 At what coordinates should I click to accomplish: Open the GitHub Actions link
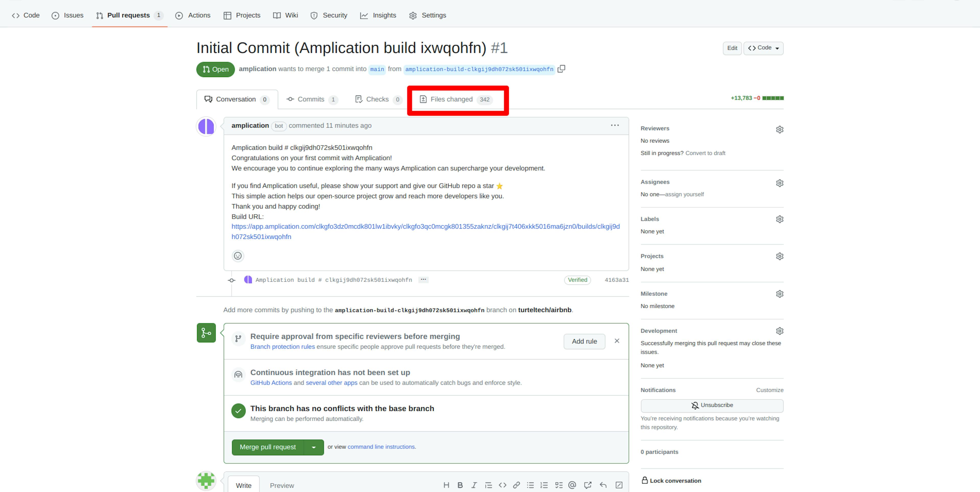(x=271, y=383)
